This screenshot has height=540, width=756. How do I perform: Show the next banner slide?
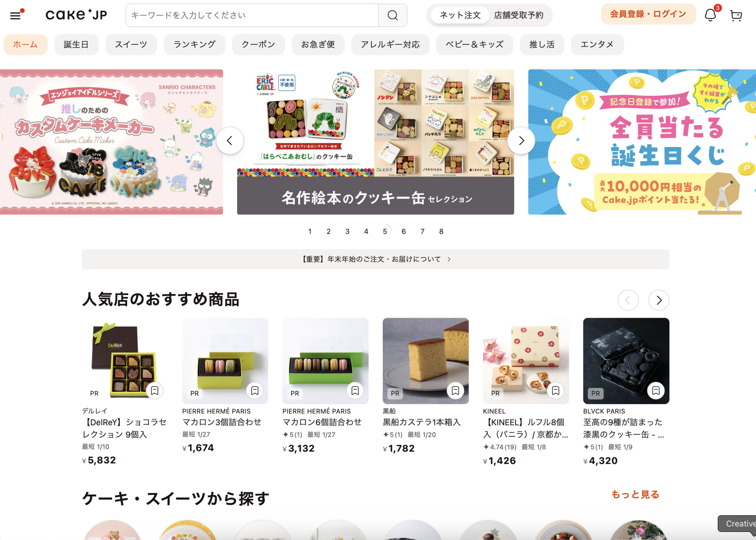pos(521,141)
